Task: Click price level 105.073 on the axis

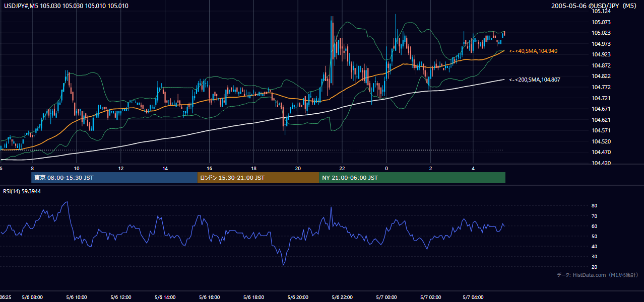Action: tap(601, 22)
